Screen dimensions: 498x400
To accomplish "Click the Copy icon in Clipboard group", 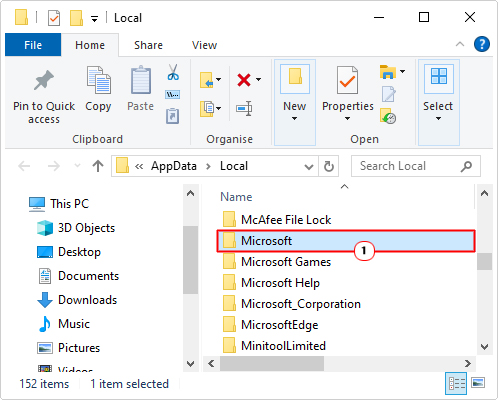I will pyautogui.click(x=99, y=80).
